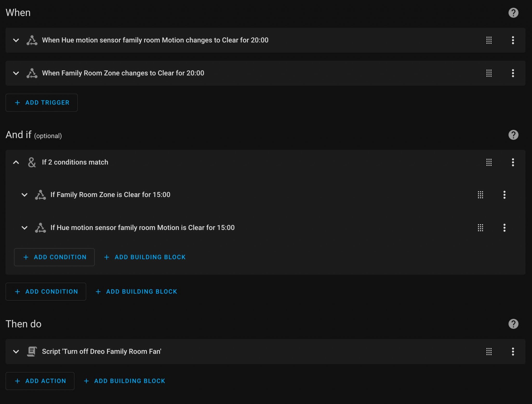The image size is (532, 404).
Task: Expand the Hue motion sensor trigger row
Action: (x=16, y=40)
